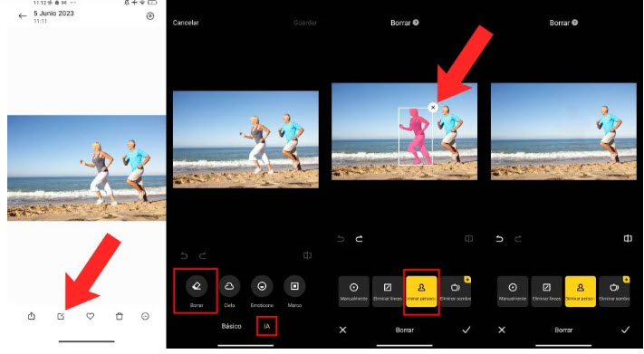The image size is (644, 354).
Task: Choose Eliminar personas on single-runner screen
Action: (581, 291)
